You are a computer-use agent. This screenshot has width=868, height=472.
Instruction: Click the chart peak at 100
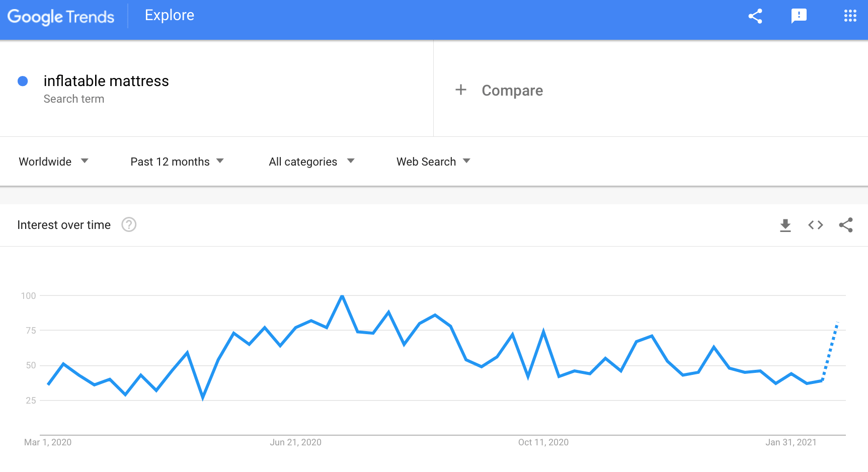pyautogui.click(x=342, y=296)
